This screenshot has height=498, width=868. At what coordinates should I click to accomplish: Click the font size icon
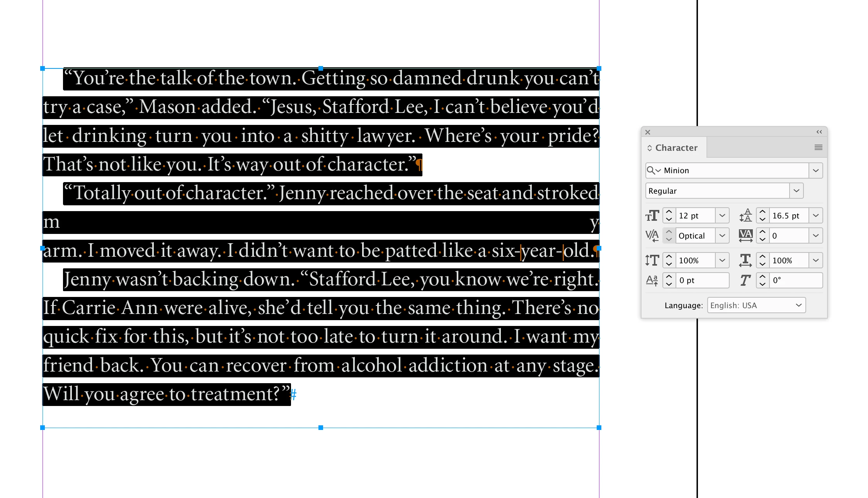click(652, 216)
